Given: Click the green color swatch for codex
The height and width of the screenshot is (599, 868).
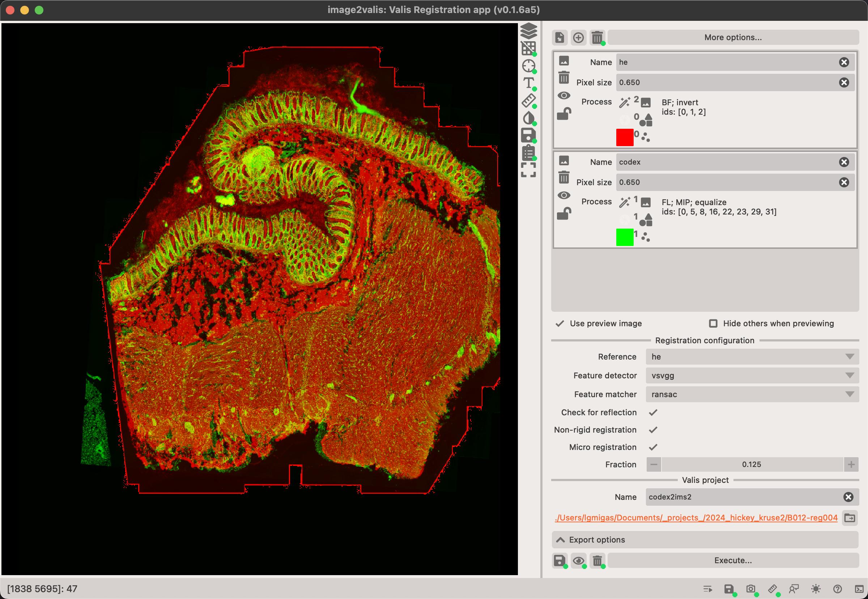Looking at the screenshot, I should point(625,237).
